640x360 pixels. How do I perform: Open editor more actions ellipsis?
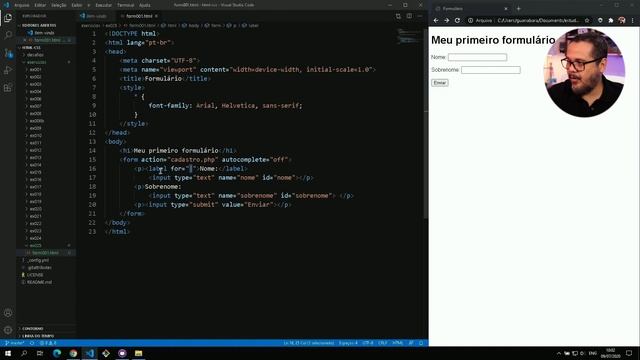click(x=420, y=16)
